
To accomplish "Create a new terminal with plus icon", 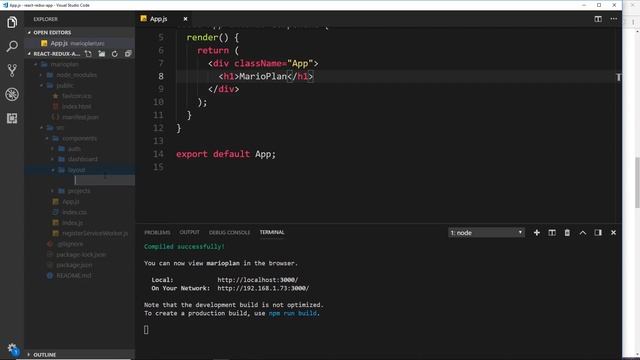I will tap(537, 233).
